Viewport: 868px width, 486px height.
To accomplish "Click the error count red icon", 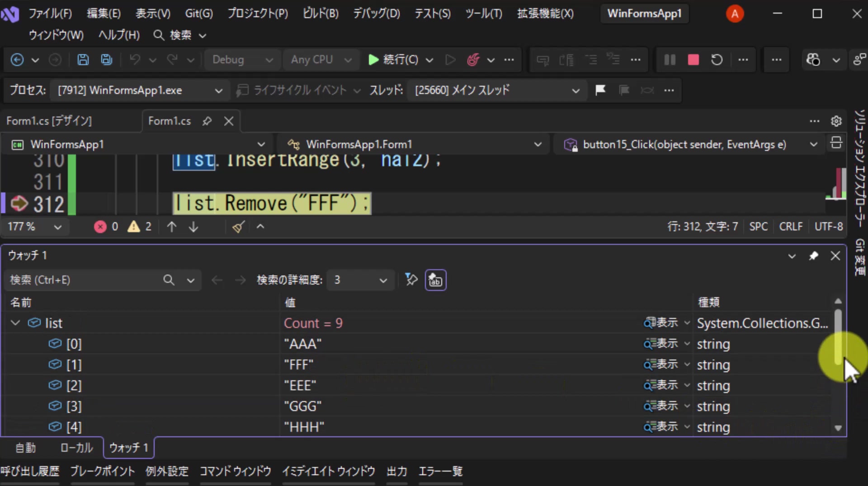I will tap(100, 227).
